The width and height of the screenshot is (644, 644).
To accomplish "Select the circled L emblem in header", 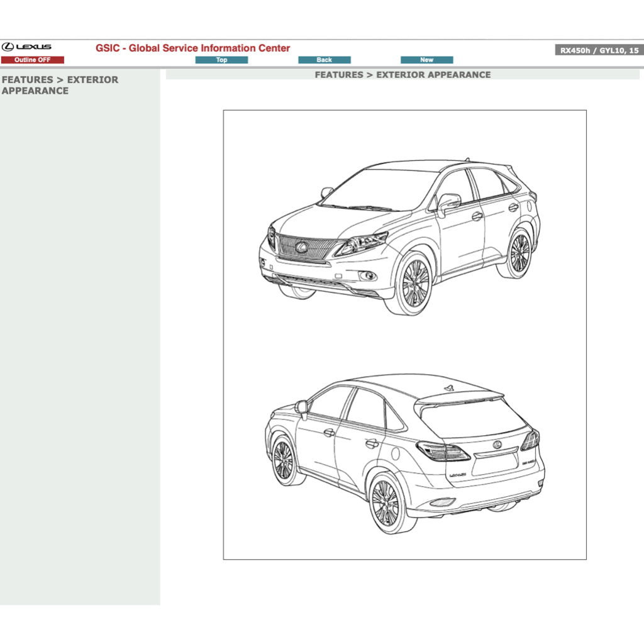I will [x=9, y=45].
